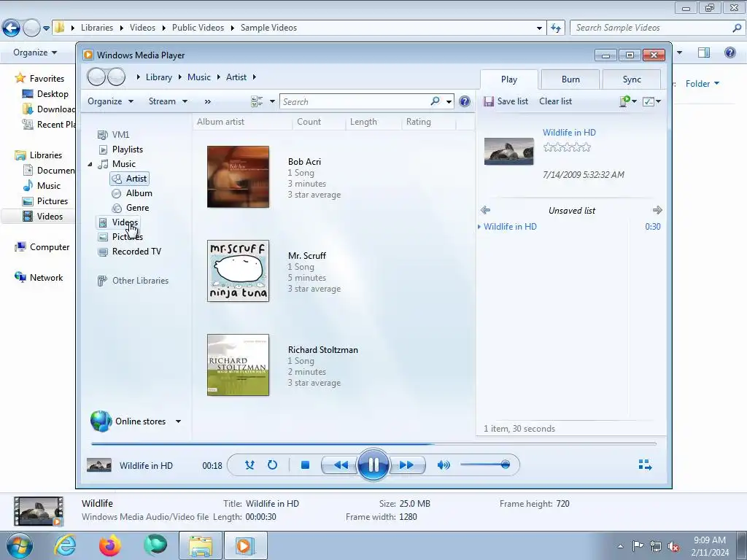
Task: Open Internet Explorer from taskbar
Action: pyautogui.click(x=65, y=545)
